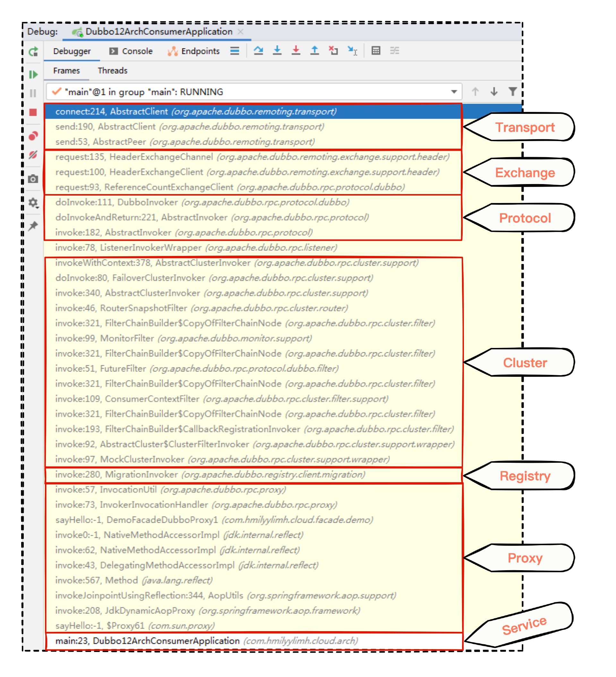The width and height of the screenshot is (616, 677).
Task: Open the debugger settings gear dropdown
Action: [33, 202]
